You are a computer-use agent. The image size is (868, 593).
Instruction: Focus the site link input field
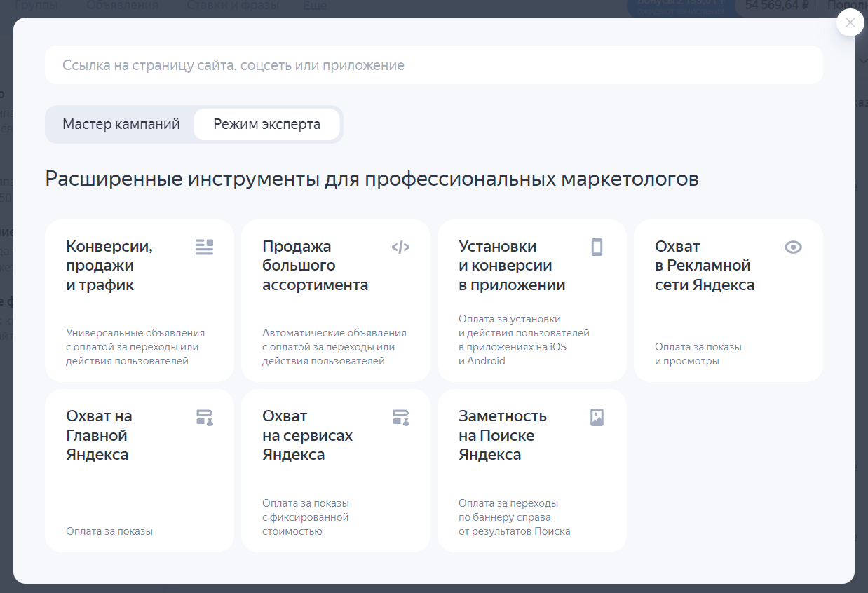(x=433, y=65)
